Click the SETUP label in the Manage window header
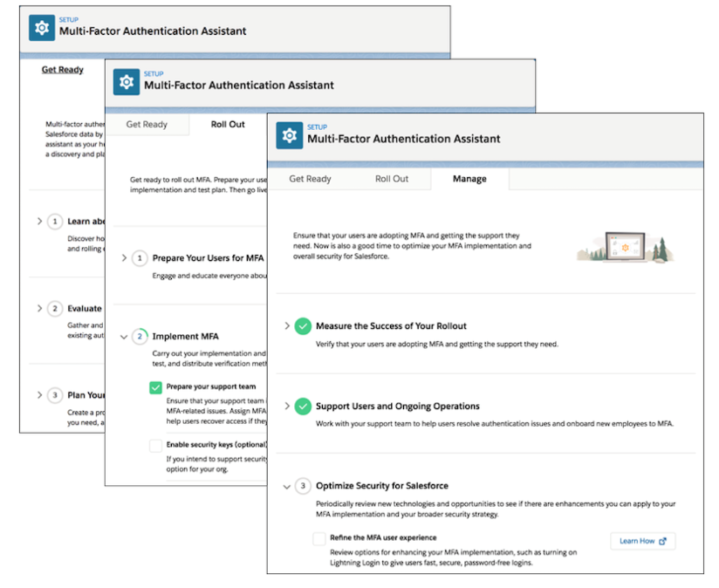This screenshot has width=719, height=588. [318, 127]
